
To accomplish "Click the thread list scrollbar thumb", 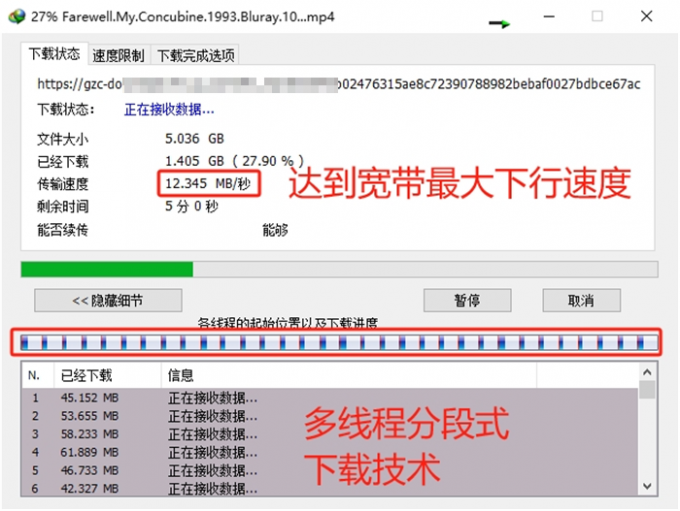I will 647,389.
